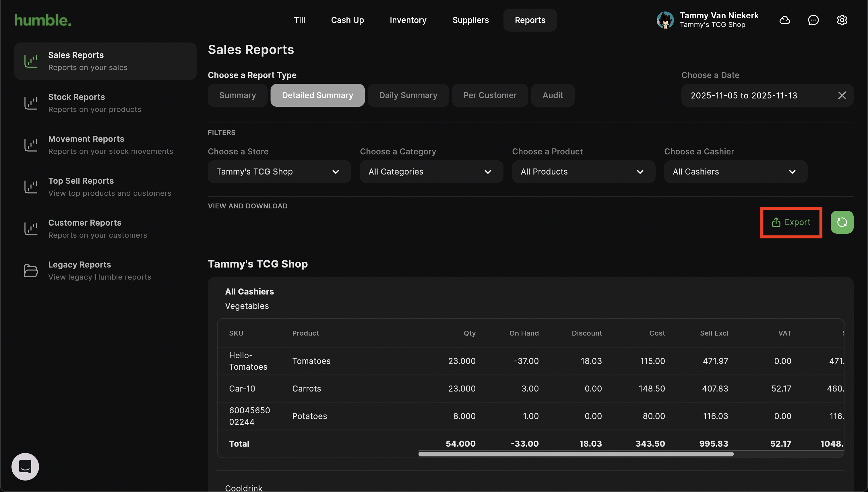
Task: Open the chat messages icon
Action: tap(813, 20)
